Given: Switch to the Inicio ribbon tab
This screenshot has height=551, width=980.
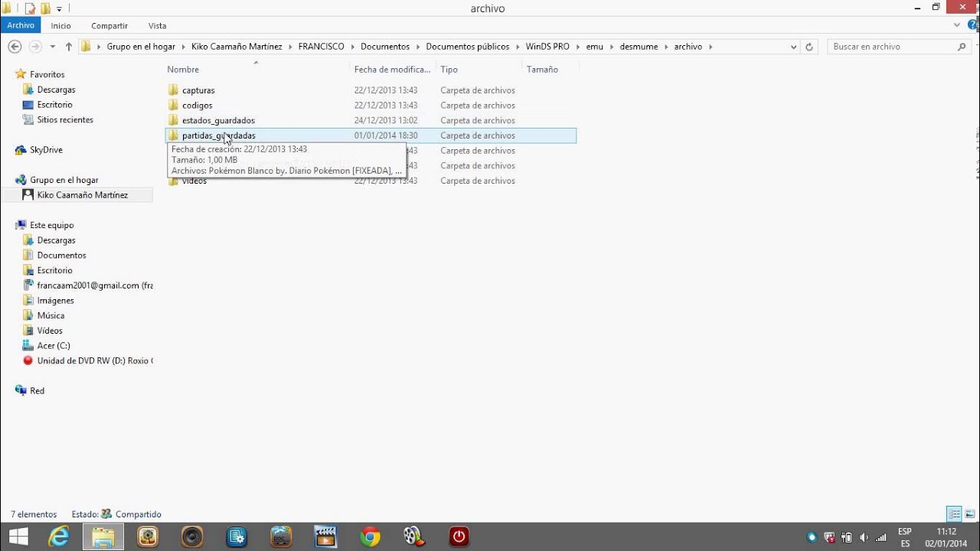Looking at the screenshot, I should click(x=61, y=25).
